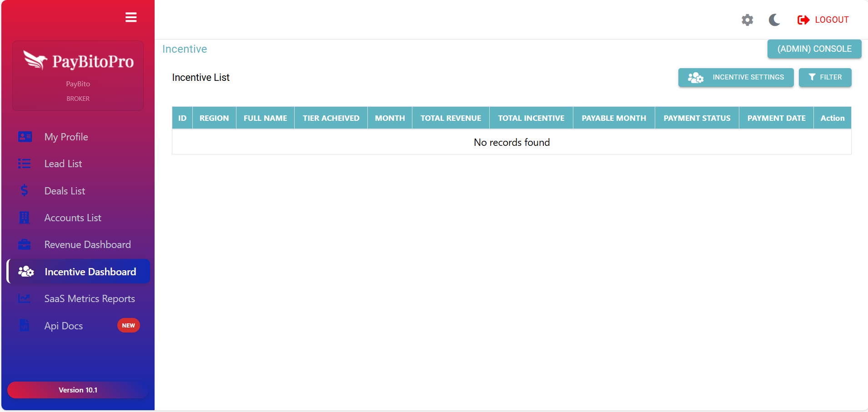Click the FILTER button
Image resolution: width=868 pixels, height=412 pixels.
[825, 78]
